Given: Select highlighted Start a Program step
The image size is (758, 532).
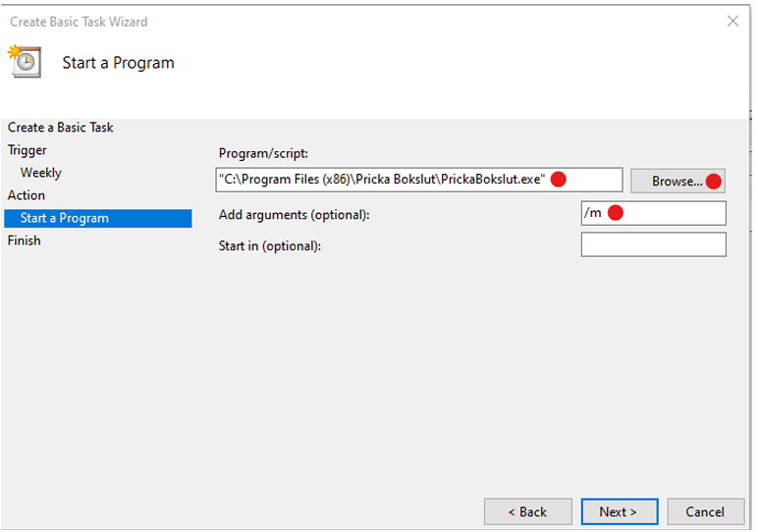Looking at the screenshot, I should click(x=98, y=218).
